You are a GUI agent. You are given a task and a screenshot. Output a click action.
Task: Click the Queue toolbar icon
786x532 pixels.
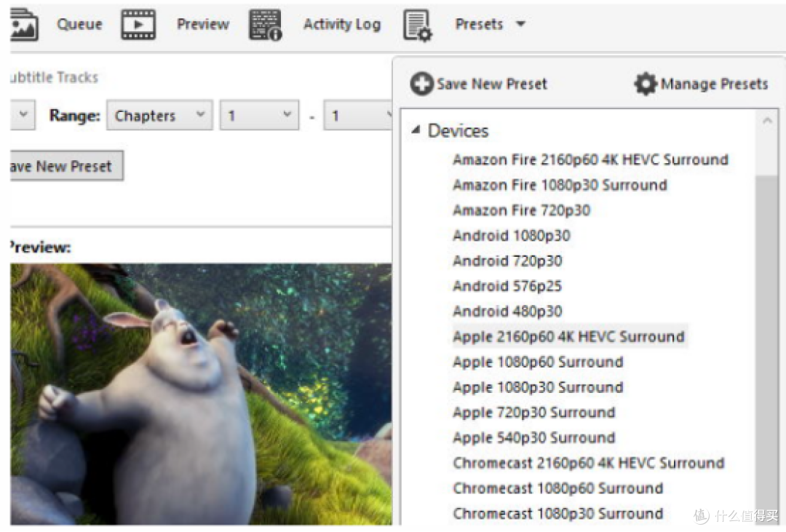(23, 25)
